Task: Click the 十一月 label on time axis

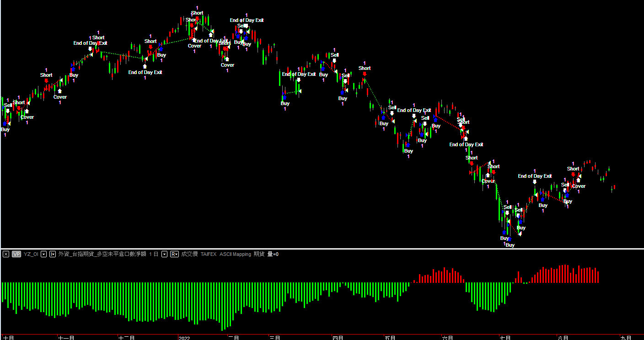Action: pos(66,338)
